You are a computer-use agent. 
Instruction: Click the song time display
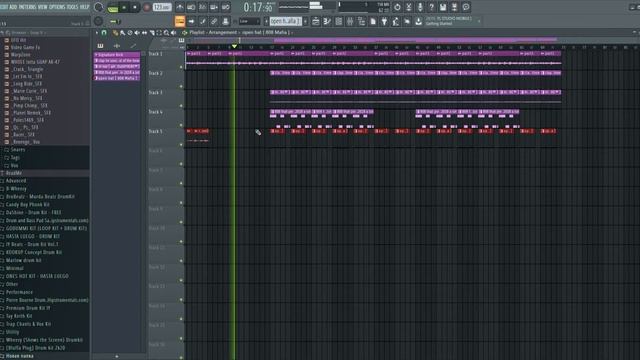258,7
